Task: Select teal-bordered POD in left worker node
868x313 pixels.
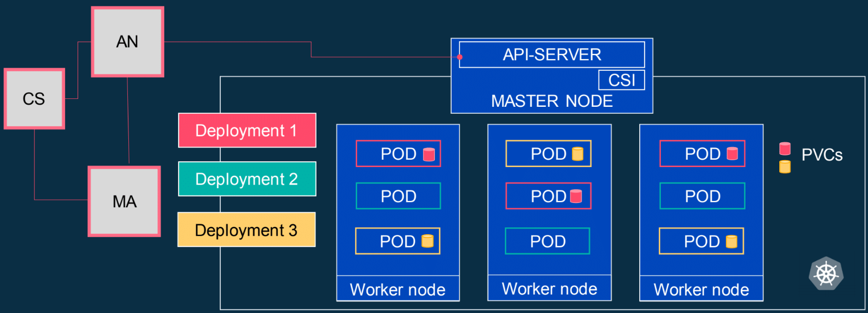Action: coord(398,196)
